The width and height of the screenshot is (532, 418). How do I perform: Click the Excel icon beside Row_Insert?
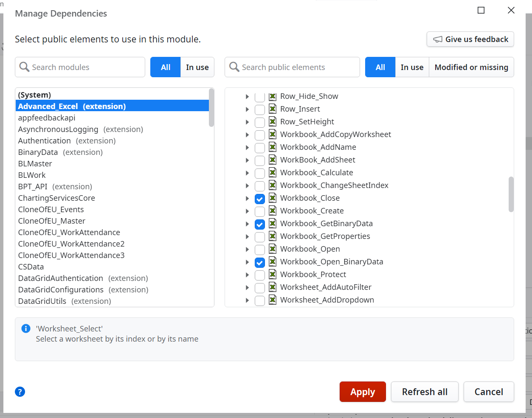coord(272,109)
